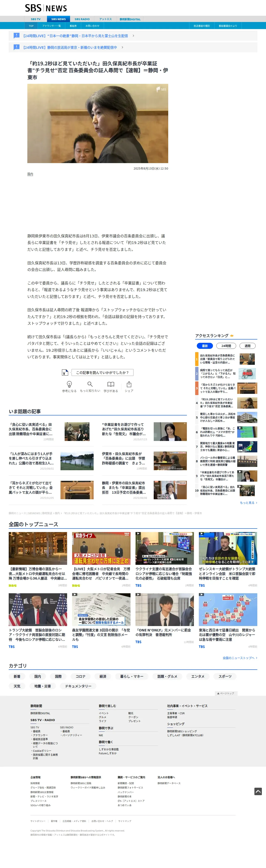Open rank 3 article 耳からネズミが化けて
This screenshot has width=266, height=868.
click(x=217, y=388)
